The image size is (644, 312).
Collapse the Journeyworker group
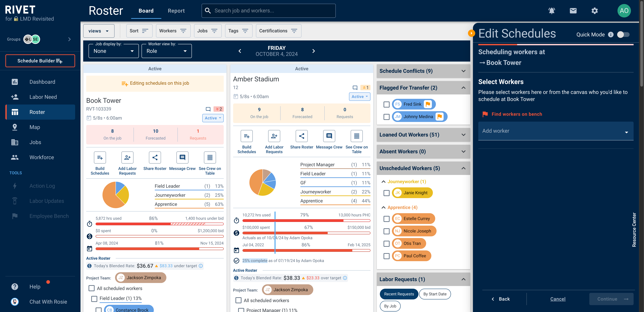click(x=383, y=182)
